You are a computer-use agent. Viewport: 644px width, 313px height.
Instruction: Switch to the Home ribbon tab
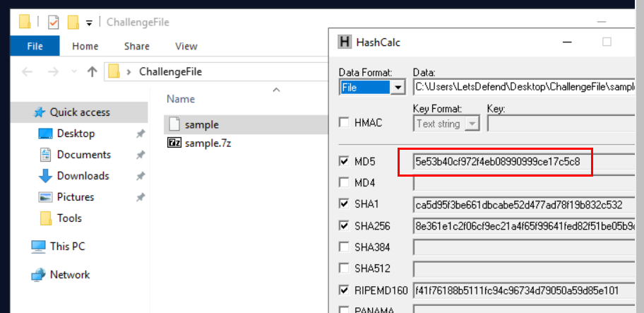coord(85,46)
